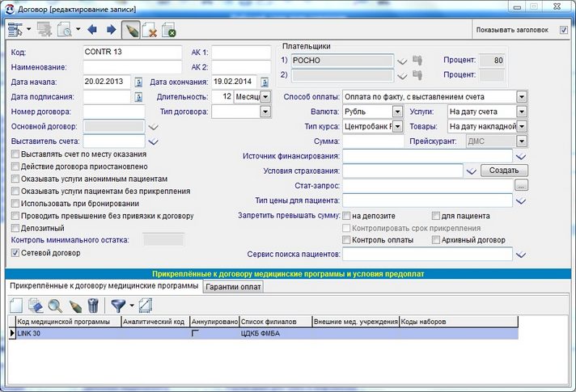Click the Наименование input field

pos(132,67)
